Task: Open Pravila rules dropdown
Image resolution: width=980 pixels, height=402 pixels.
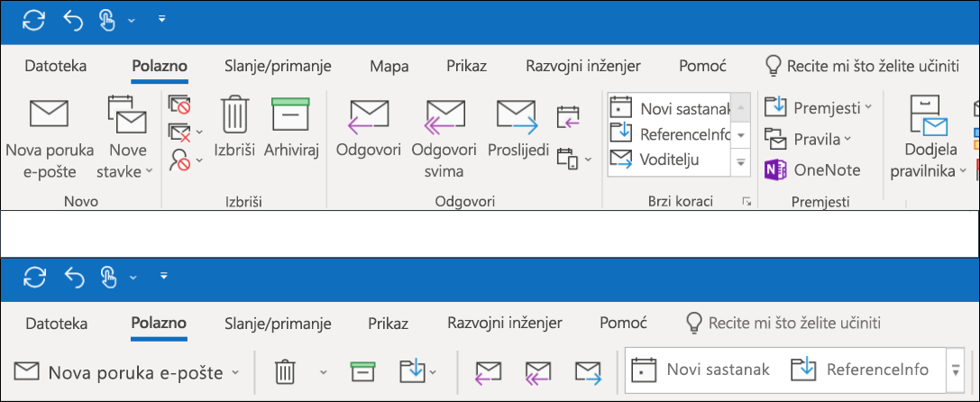Action: pos(808,138)
